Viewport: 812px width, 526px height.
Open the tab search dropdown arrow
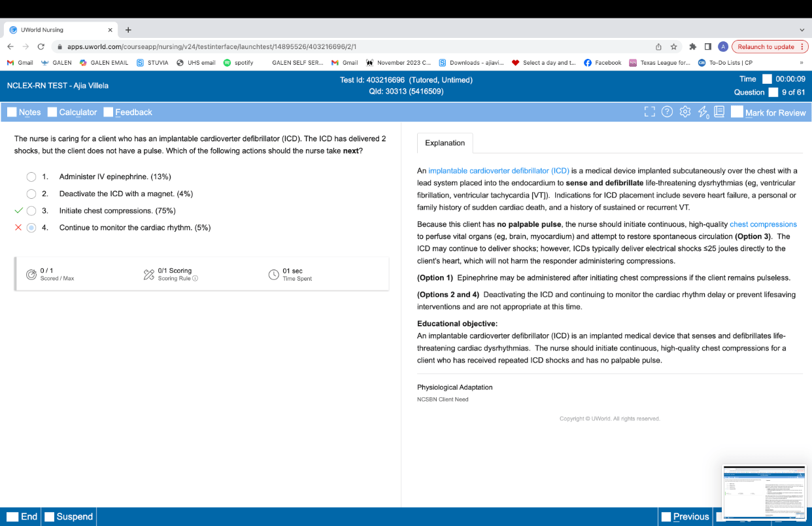[802, 30]
